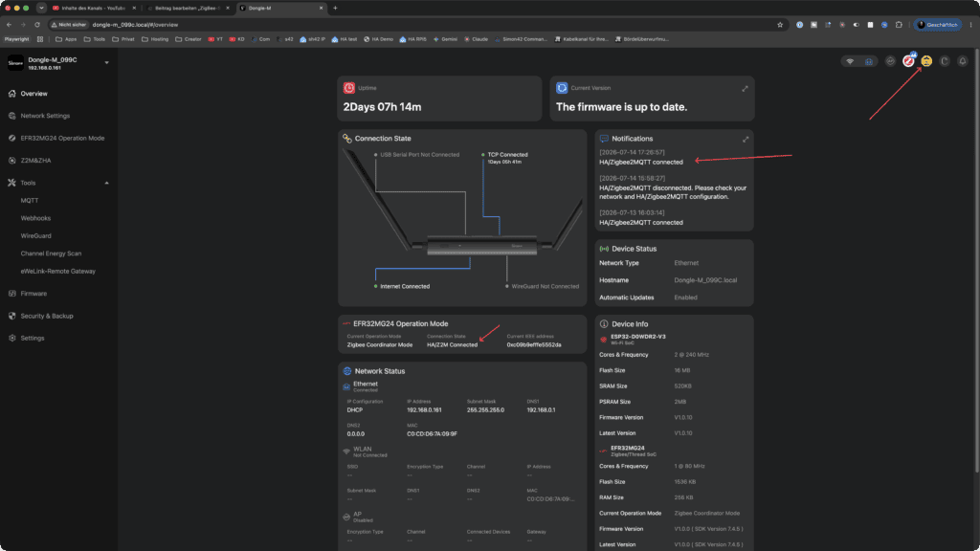Expand the Current Version card
The width and height of the screenshot is (980, 551).
745,89
